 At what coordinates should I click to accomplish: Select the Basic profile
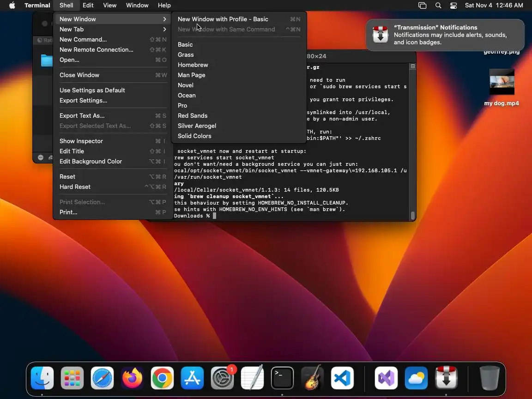[239, 44]
